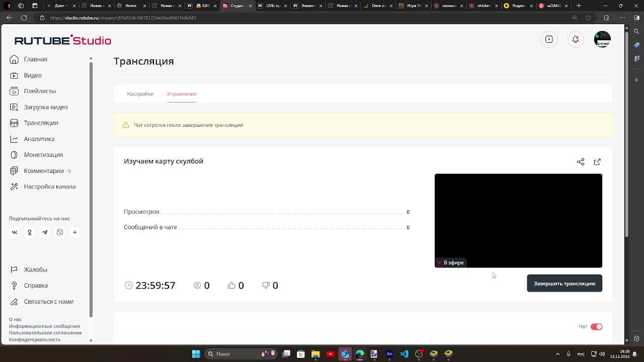Open Пользовательское соглашение link
Image resolution: width=644 pixels, height=362 pixels.
[45, 333]
